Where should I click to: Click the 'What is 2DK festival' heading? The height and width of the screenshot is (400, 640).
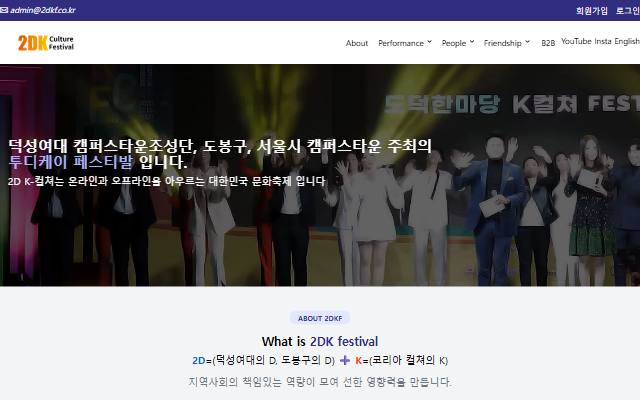pos(320,341)
